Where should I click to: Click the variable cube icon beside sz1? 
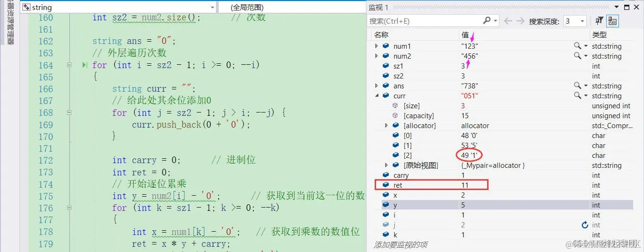[386, 66]
